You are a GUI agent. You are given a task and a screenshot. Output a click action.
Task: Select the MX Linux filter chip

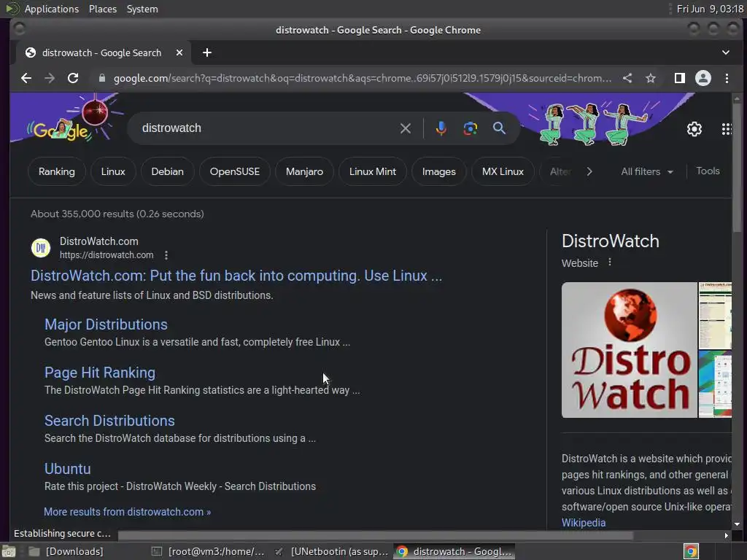[x=503, y=171]
